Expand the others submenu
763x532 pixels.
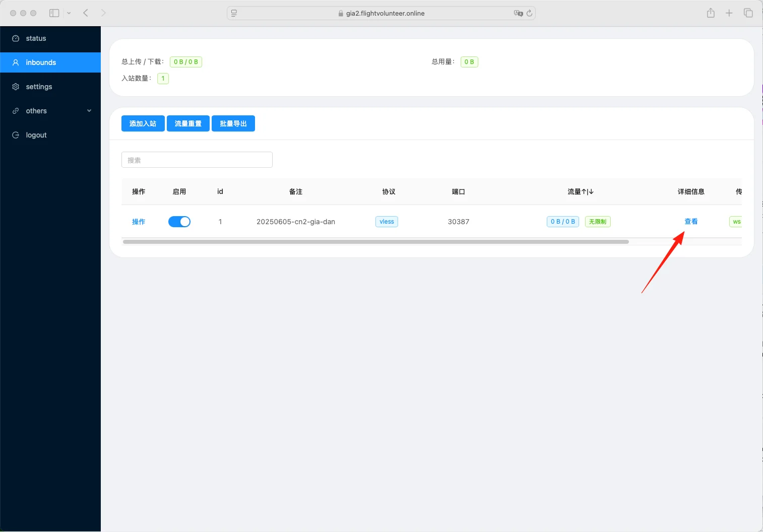(x=50, y=111)
